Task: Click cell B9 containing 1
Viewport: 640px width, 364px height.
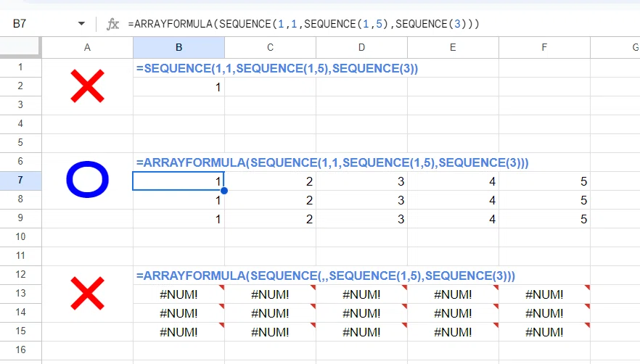Action: point(179,218)
